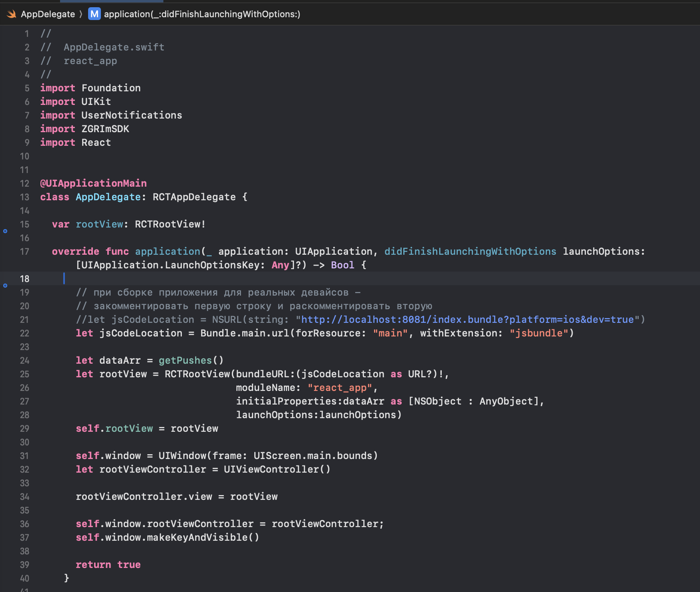Click the 'react_app' comment on line 3
700x592 pixels.
pyautogui.click(x=91, y=61)
